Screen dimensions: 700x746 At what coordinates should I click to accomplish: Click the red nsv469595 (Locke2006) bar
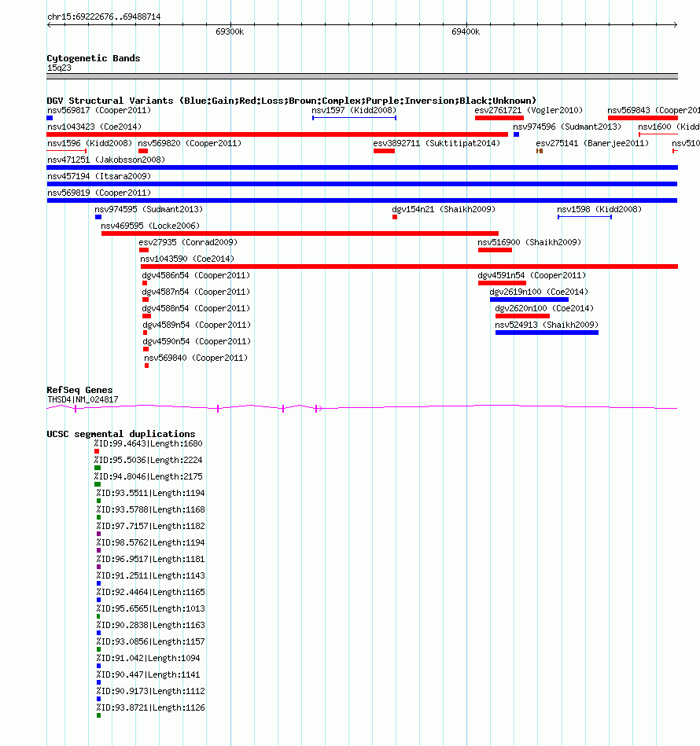[x=300, y=233]
